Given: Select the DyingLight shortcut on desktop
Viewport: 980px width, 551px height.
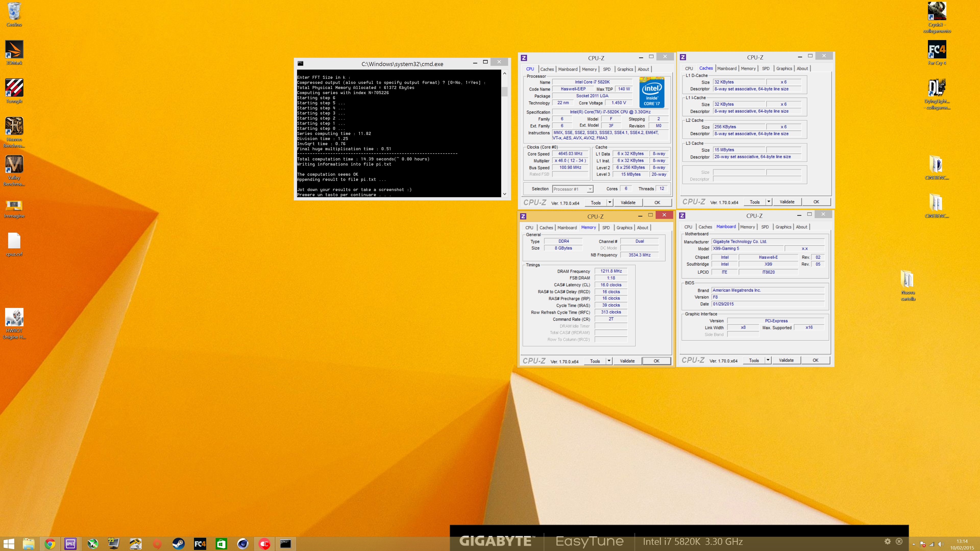Looking at the screenshot, I should click(937, 94).
